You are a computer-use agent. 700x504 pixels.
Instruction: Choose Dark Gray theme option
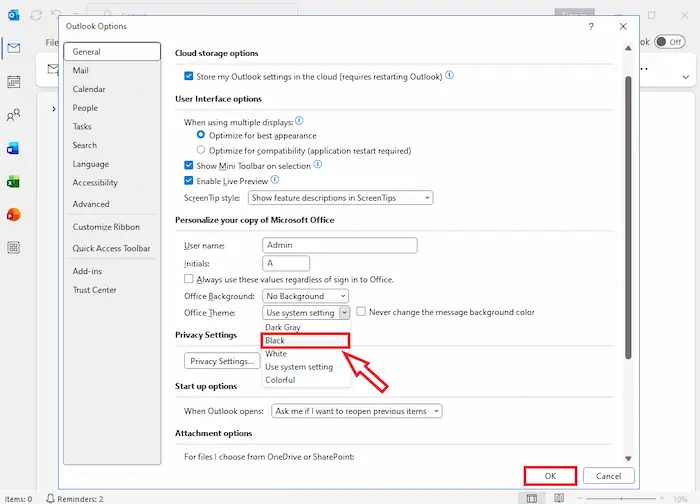(x=306, y=327)
